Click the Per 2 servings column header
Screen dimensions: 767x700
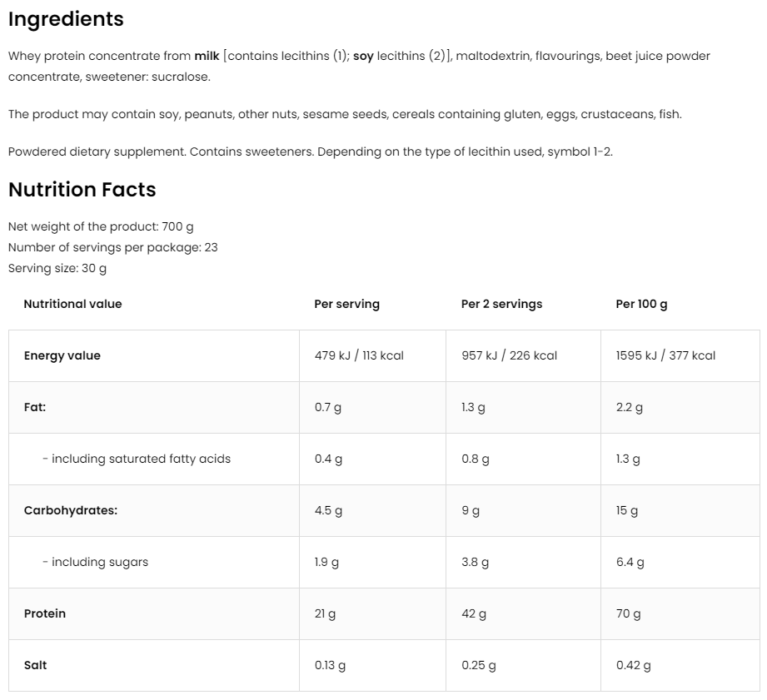501,304
